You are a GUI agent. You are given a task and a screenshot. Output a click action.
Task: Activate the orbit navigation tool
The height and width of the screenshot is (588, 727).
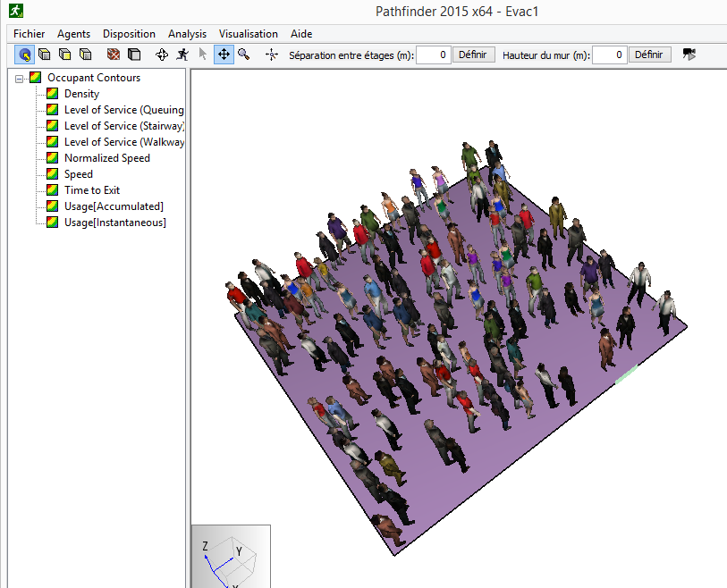pos(162,55)
